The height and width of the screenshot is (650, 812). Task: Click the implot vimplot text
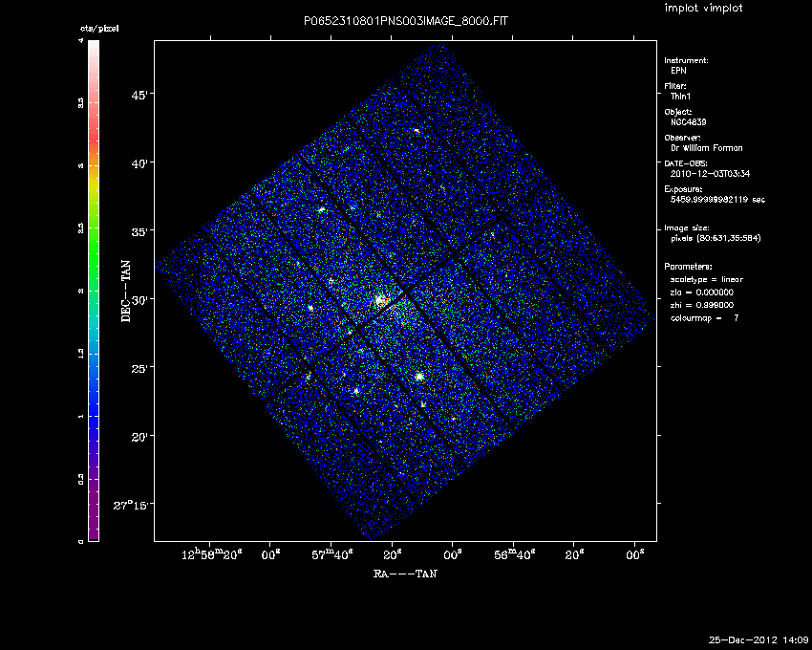pos(703,9)
